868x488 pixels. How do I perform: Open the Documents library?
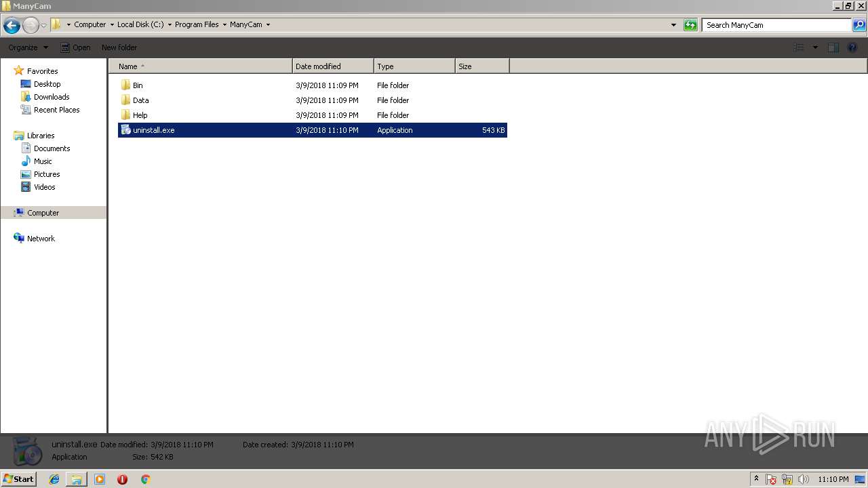click(52, 148)
